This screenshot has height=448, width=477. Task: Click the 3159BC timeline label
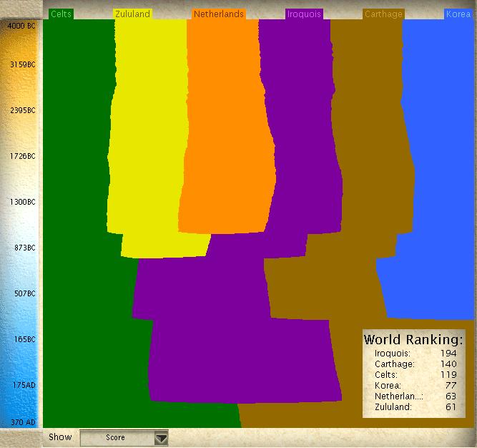[23, 64]
